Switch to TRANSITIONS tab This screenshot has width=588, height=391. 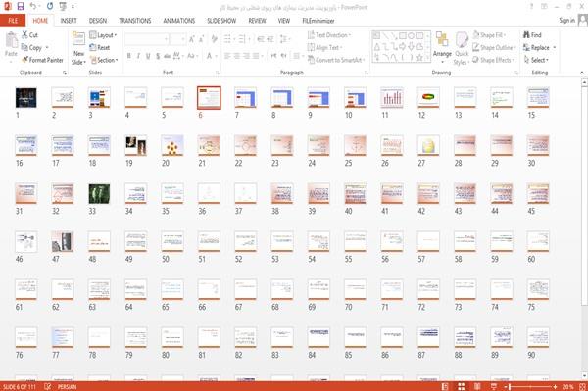(135, 21)
